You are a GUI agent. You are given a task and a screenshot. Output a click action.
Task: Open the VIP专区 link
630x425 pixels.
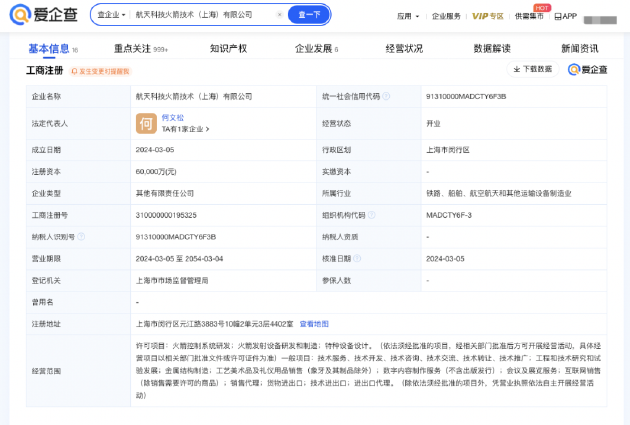[487, 16]
